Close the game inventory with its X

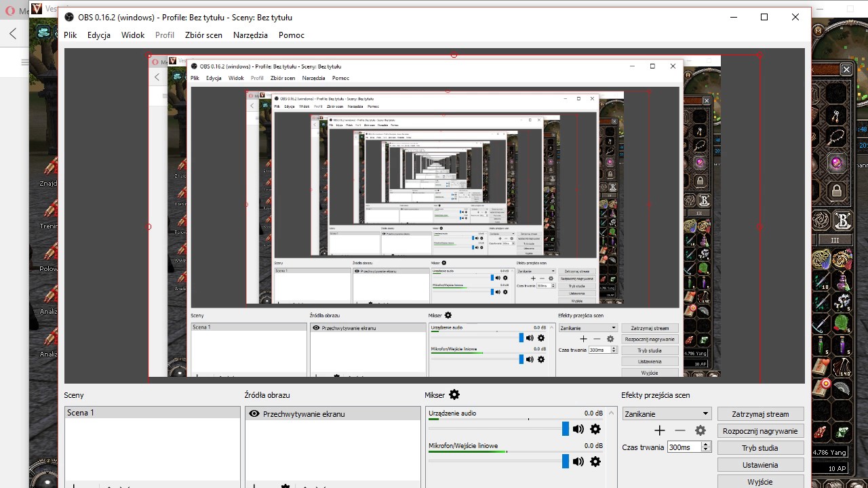[846, 69]
